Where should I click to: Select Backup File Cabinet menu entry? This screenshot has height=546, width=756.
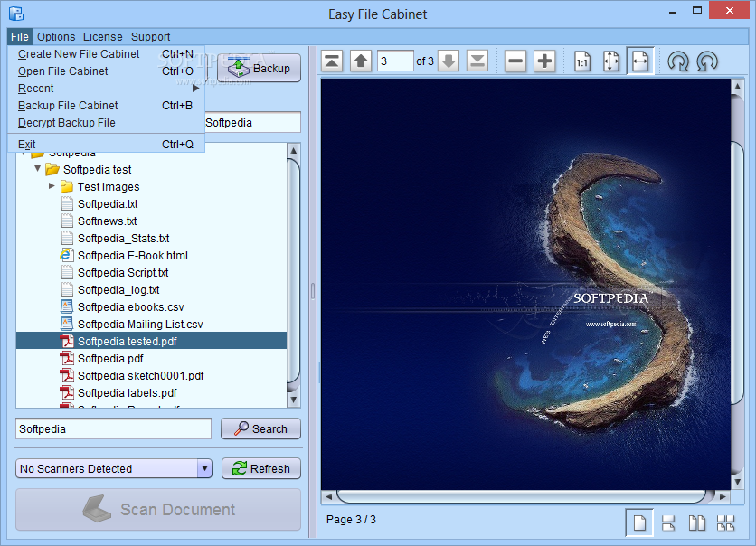pos(106,106)
